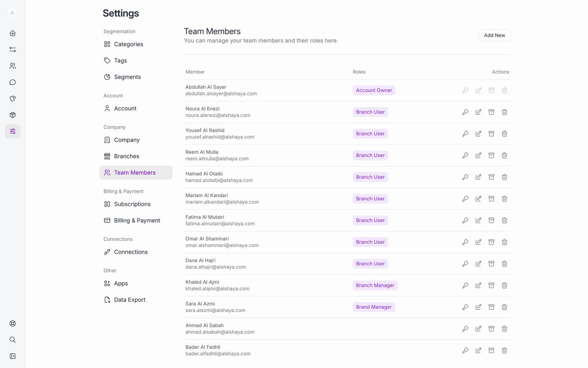Go to Segments settings
The width and height of the screenshot is (588, 368).
coord(136,77)
